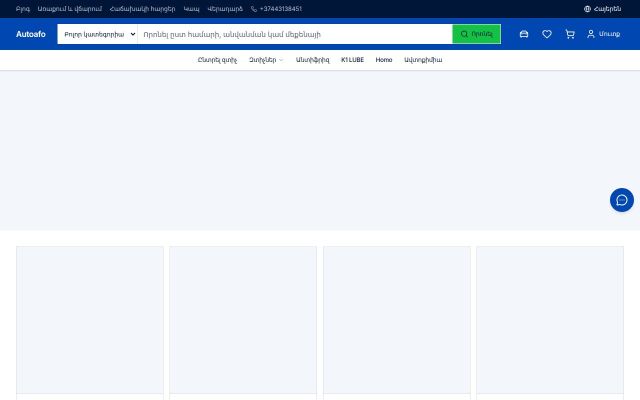Open the Բլոգ blog link

[x=22, y=9]
